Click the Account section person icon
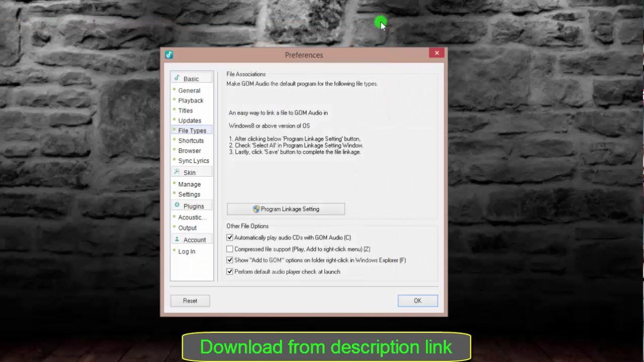Viewport: 644px width, 362px height. [x=177, y=239]
